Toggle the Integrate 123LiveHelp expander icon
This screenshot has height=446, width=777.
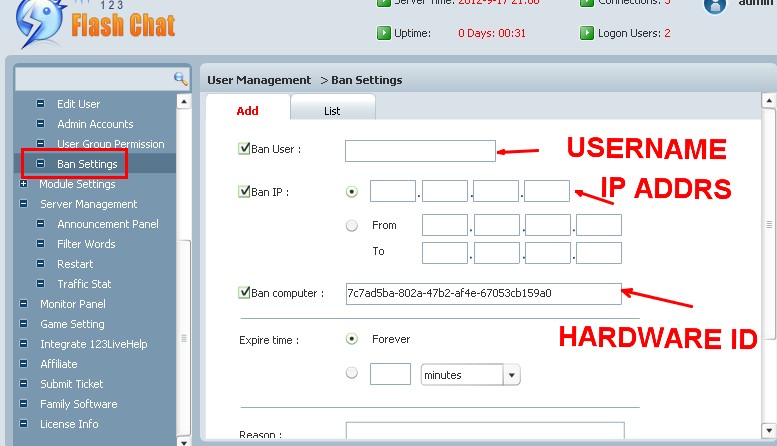pos(23,343)
